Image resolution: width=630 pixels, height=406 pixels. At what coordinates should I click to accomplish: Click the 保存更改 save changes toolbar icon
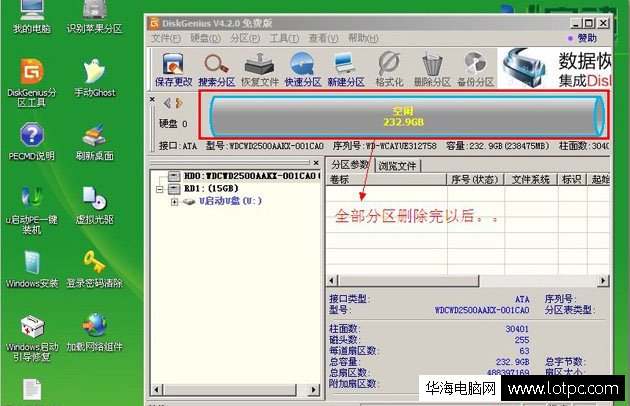tap(174, 70)
